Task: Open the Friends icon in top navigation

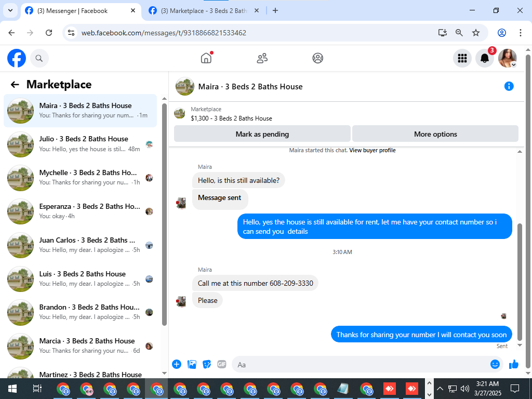Action: coord(262,58)
